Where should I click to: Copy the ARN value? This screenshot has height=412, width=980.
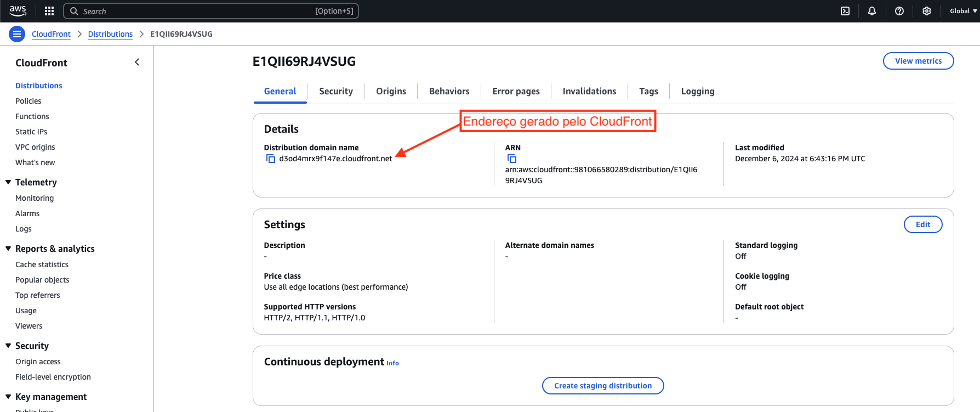(512, 159)
